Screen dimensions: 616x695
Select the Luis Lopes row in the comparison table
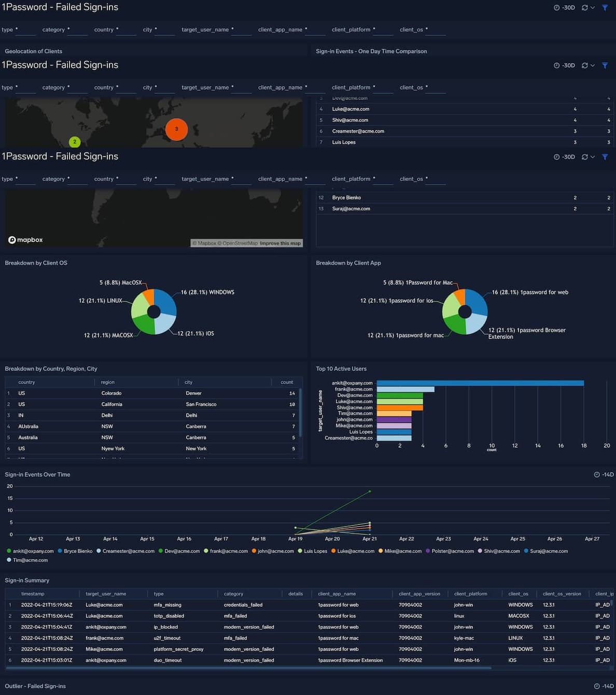tap(465, 143)
